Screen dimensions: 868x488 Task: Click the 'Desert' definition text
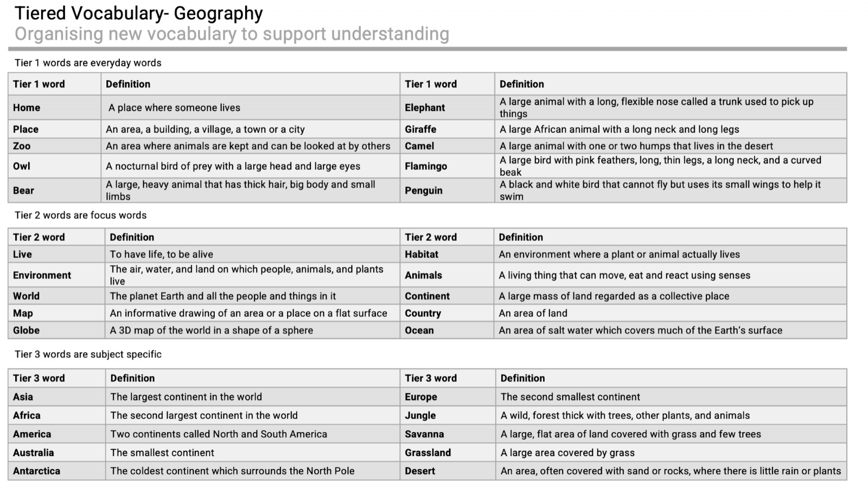pyautogui.click(x=671, y=471)
